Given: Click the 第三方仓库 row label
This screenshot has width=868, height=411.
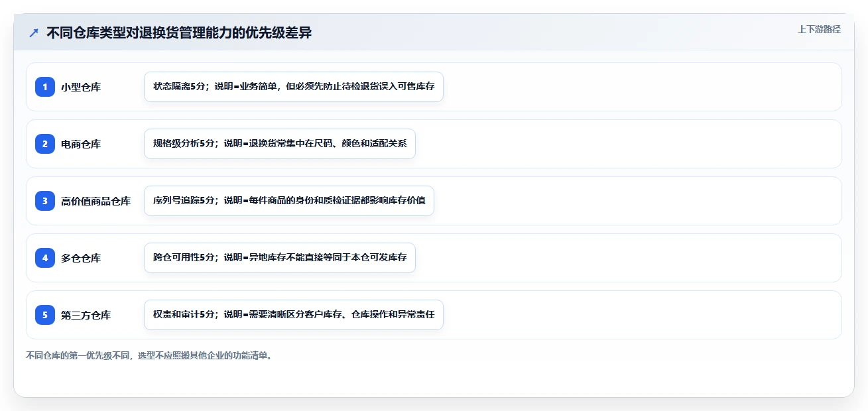Looking at the screenshot, I should pos(86,315).
